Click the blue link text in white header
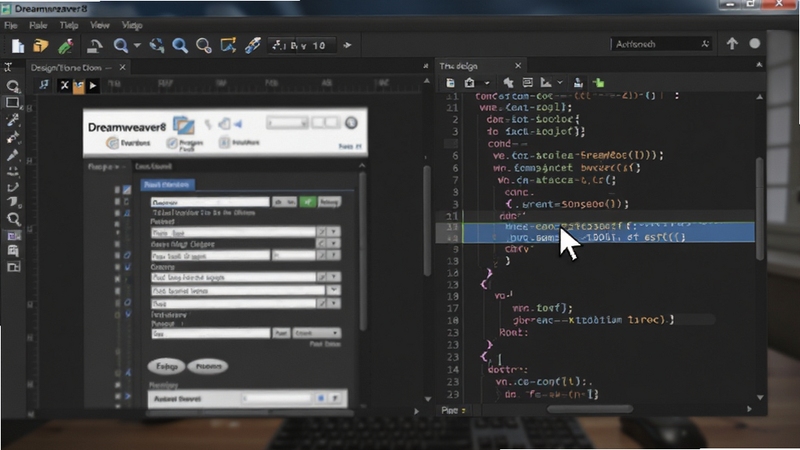800x450 pixels. pos(350,146)
